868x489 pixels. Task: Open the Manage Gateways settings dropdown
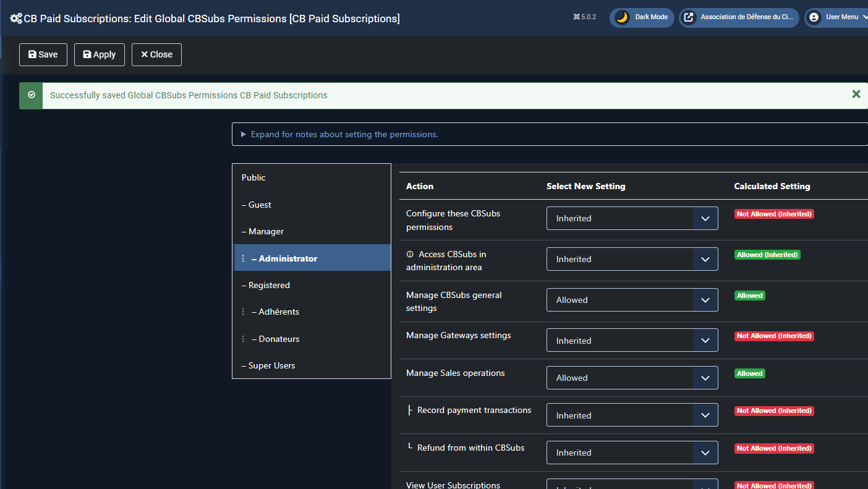coord(632,340)
